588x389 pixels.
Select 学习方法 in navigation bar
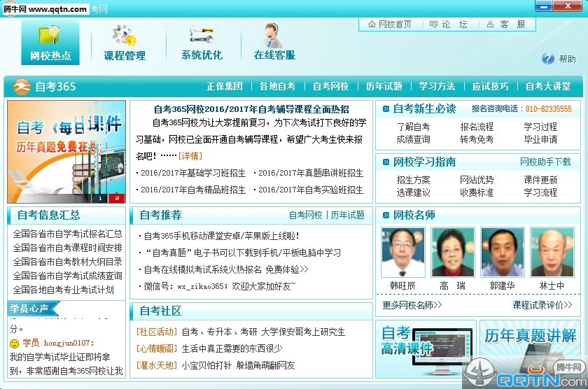click(x=437, y=87)
